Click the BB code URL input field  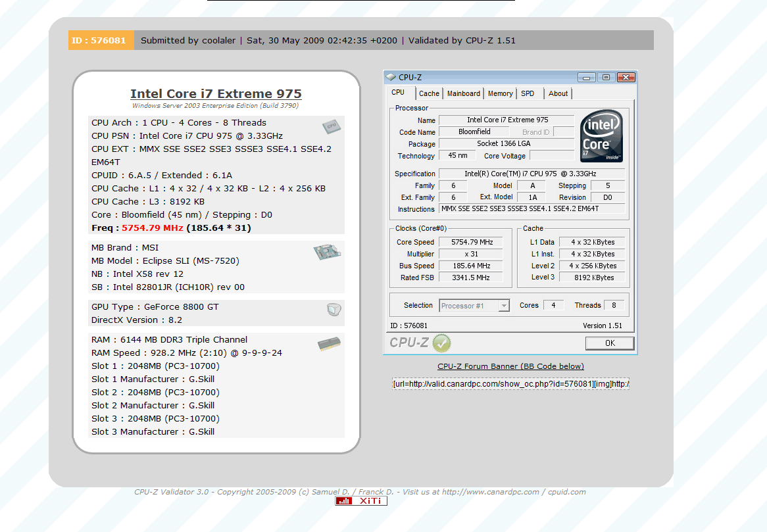click(x=510, y=384)
